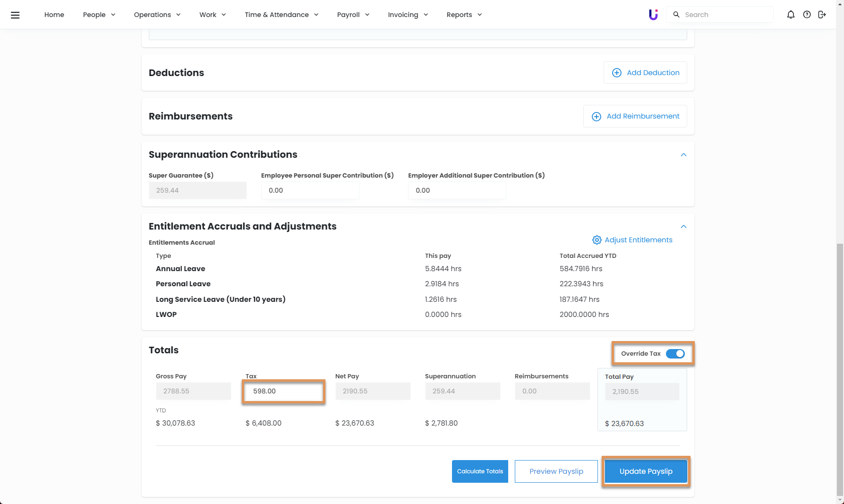Screen dimensions: 844x504
Task: Open the Time & Attendance menu
Action: click(x=281, y=15)
